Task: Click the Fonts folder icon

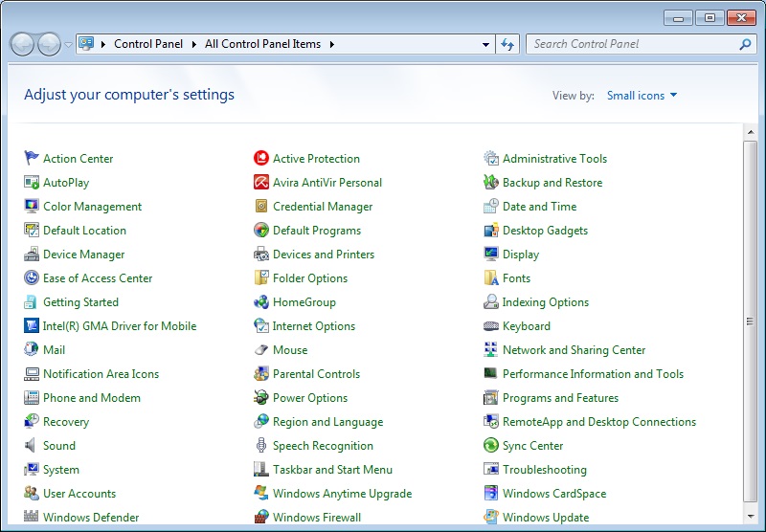Action: click(491, 277)
